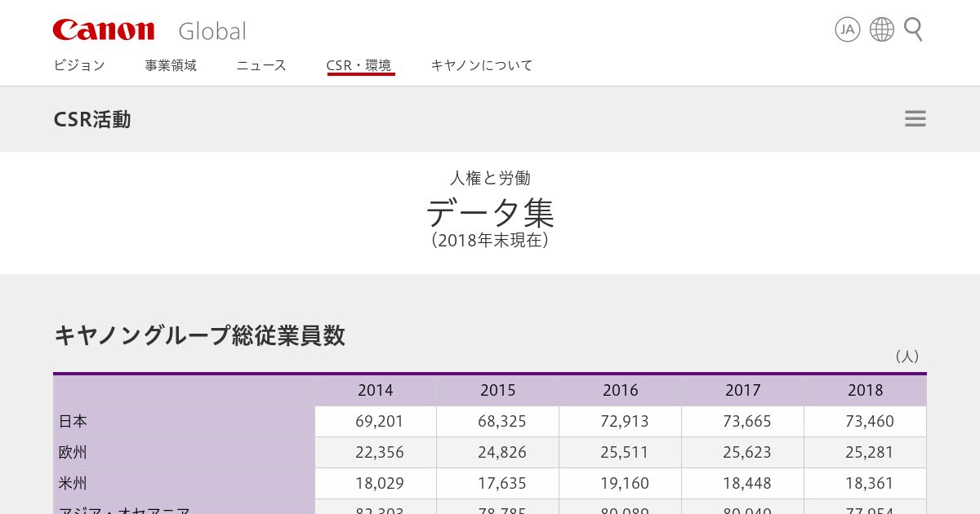Open the 事業領域 menu item

171,65
